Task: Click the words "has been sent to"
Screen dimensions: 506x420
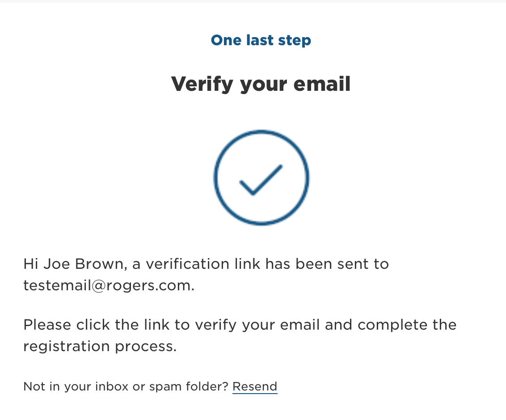Action: [327, 264]
